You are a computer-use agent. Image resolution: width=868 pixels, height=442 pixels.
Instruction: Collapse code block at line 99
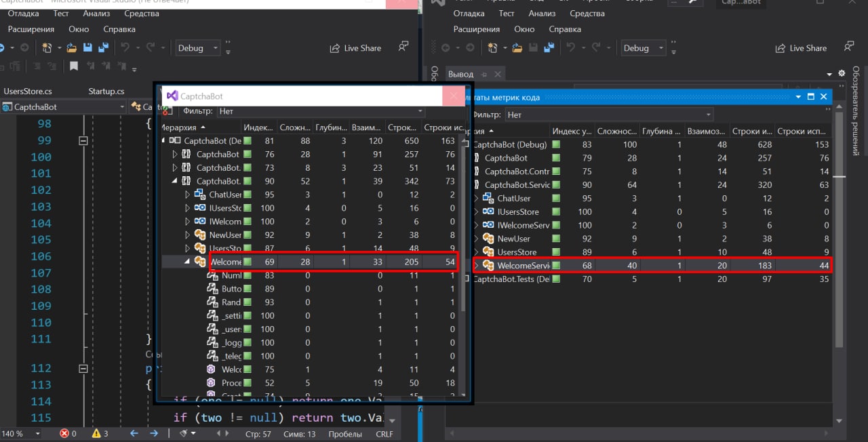point(83,140)
